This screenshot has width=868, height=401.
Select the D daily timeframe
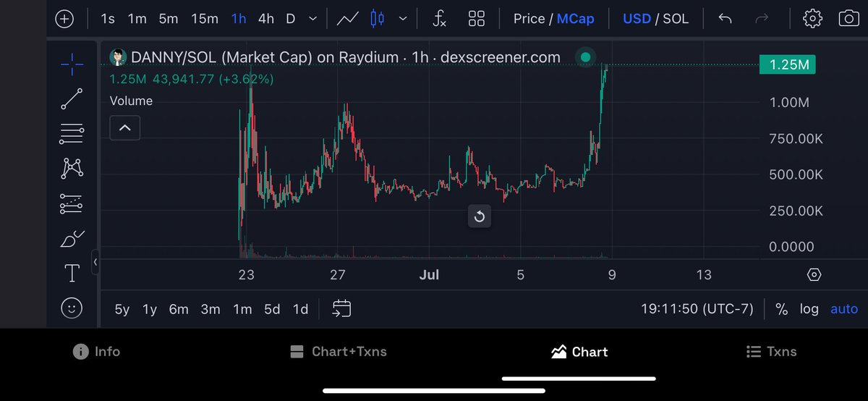[290, 19]
